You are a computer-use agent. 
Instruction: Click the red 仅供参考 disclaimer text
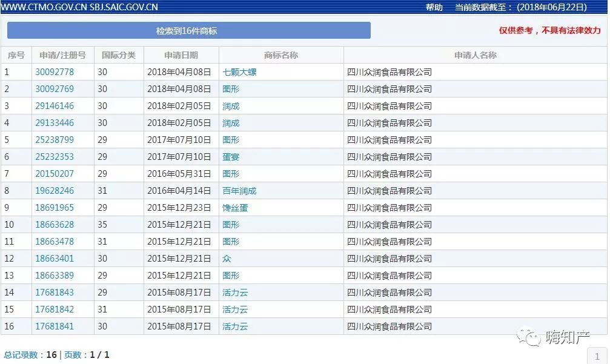[x=549, y=30]
